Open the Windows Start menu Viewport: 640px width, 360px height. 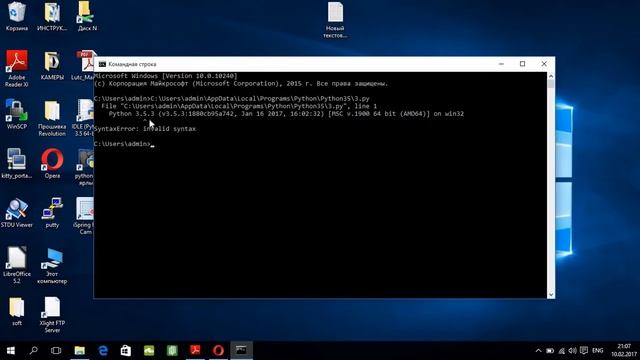click(x=11, y=350)
